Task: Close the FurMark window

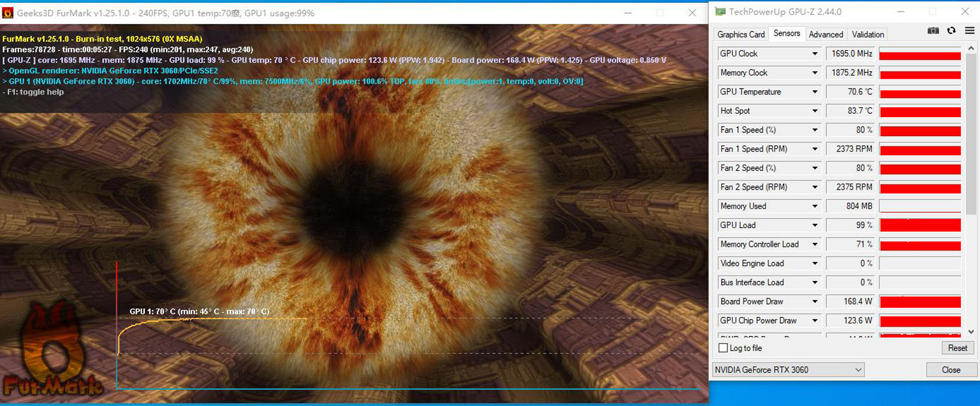Action: 692,13
